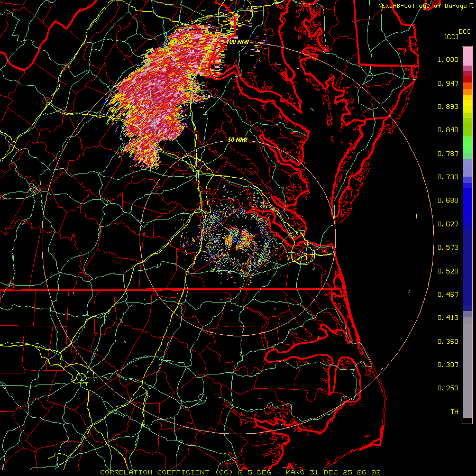Click the Correlation Coefficient product caption at bottom
Viewport: 476px width, 476px height.
tap(240, 472)
